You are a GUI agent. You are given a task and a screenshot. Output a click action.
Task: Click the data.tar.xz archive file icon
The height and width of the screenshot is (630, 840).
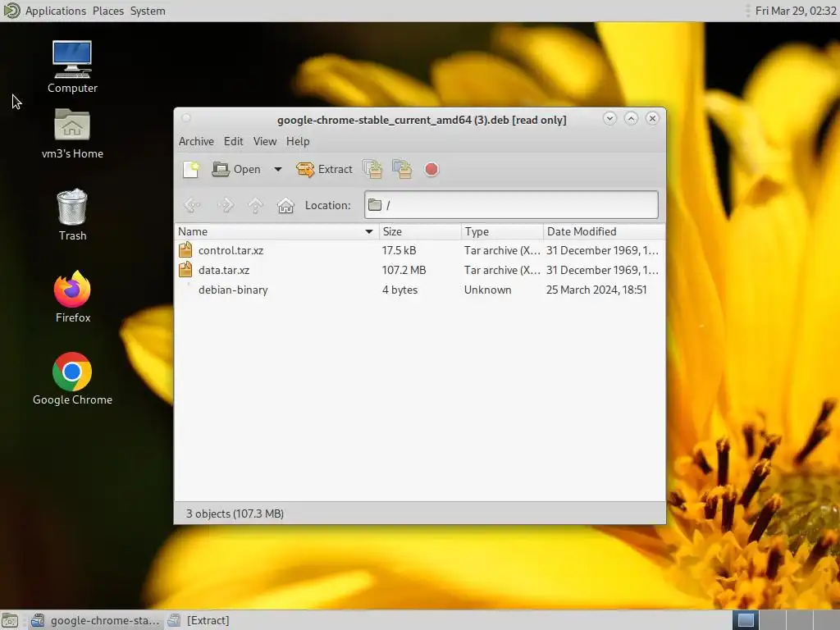[185, 269]
